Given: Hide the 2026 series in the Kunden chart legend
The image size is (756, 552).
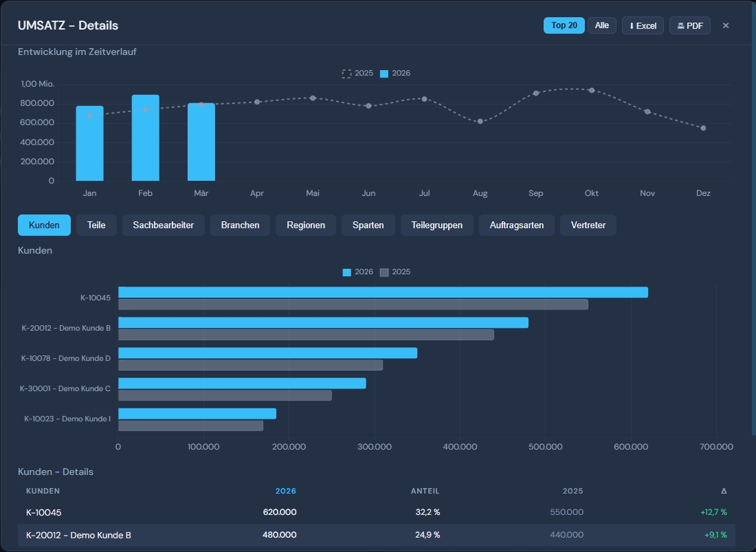Looking at the screenshot, I should click(358, 272).
